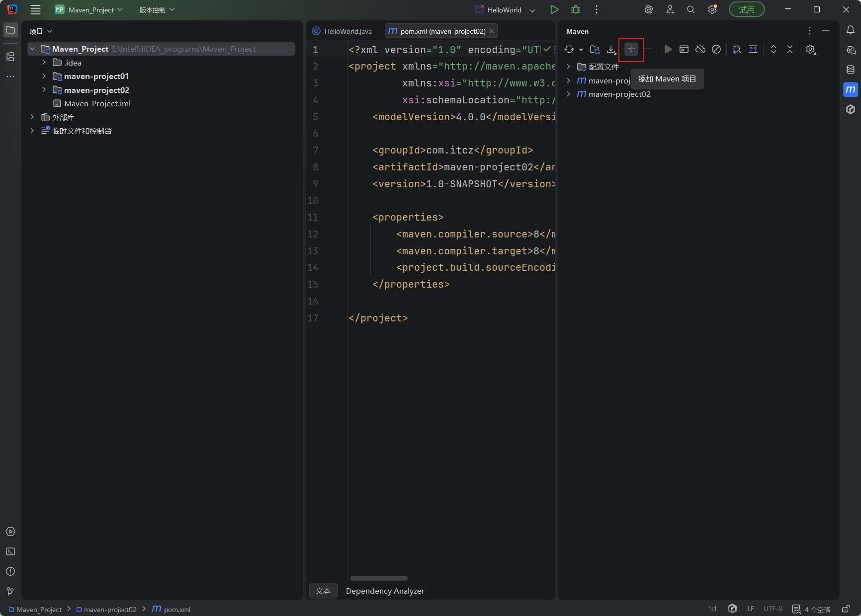Open Git version control tool window icon
This screenshot has height=616, width=861.
(x=10, y=591)
